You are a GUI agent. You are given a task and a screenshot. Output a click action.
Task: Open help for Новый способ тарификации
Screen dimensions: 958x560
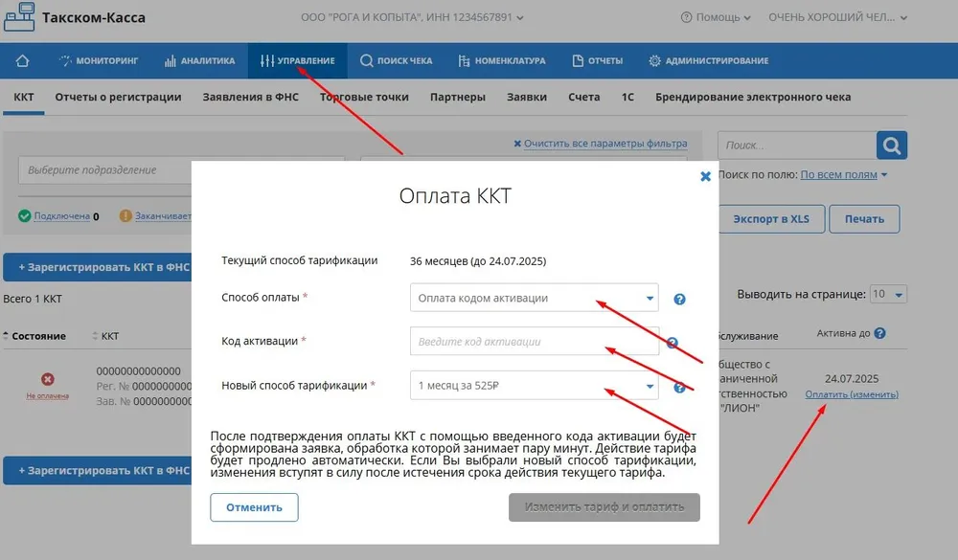tap(679, 387)
